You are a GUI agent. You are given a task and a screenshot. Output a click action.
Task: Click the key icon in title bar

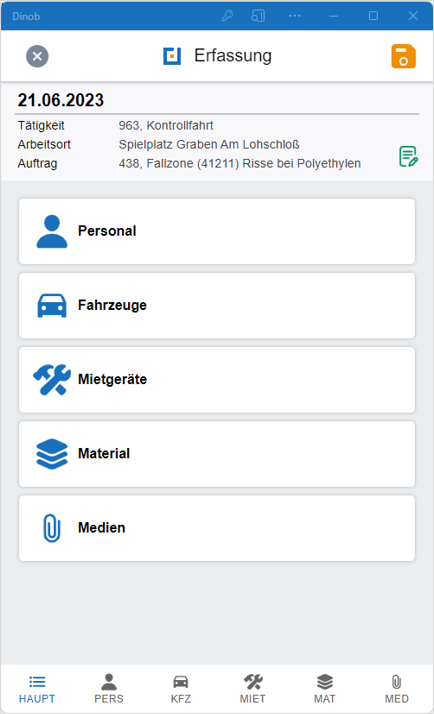point(227,16)
